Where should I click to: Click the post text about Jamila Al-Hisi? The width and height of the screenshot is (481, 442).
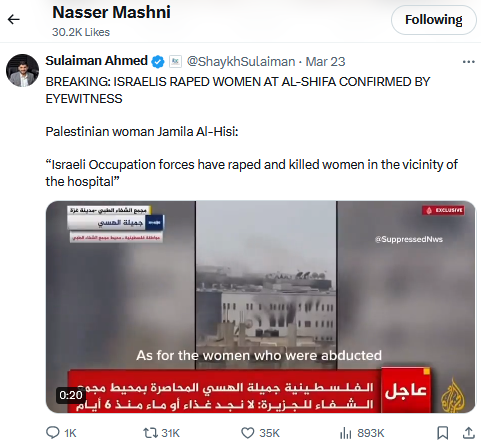[x=142, y=132]
